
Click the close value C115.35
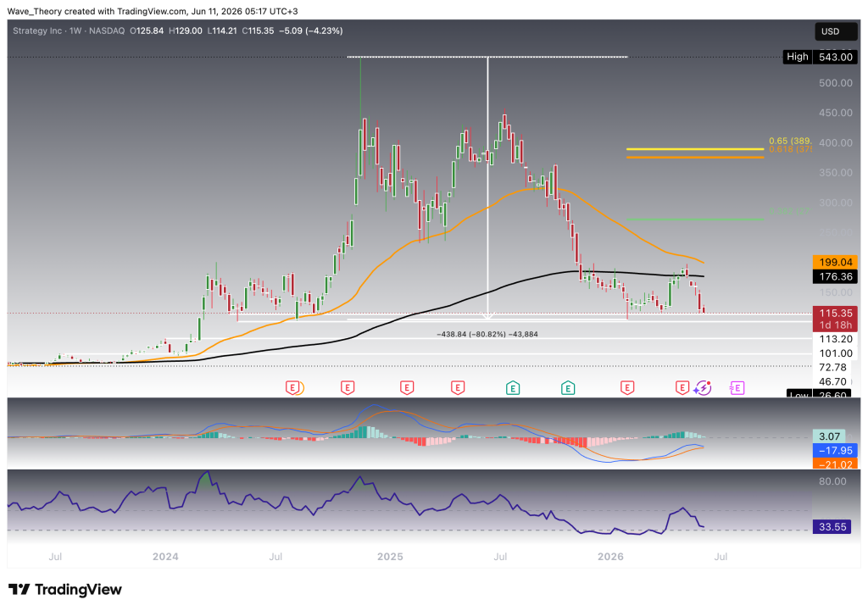pyautogui.click(x=258, y=31)
